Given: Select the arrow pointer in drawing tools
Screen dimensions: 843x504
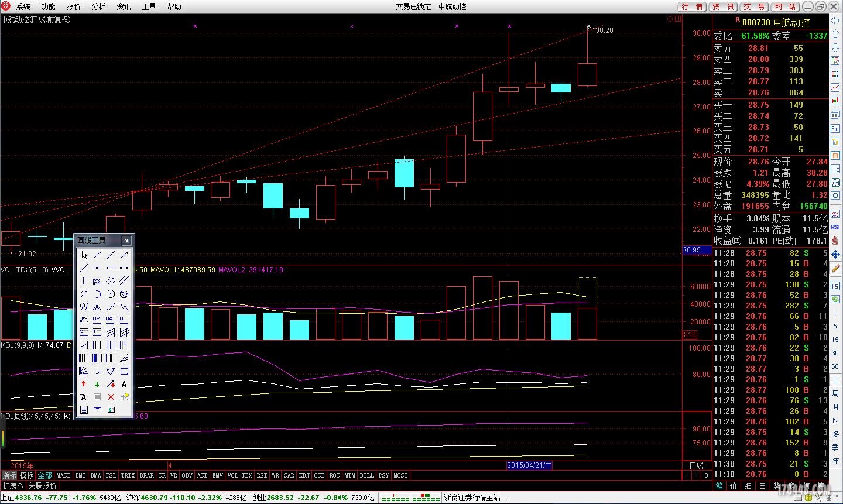Looking at the screenshot, I should pyautogui.click(x=84, y=255).
